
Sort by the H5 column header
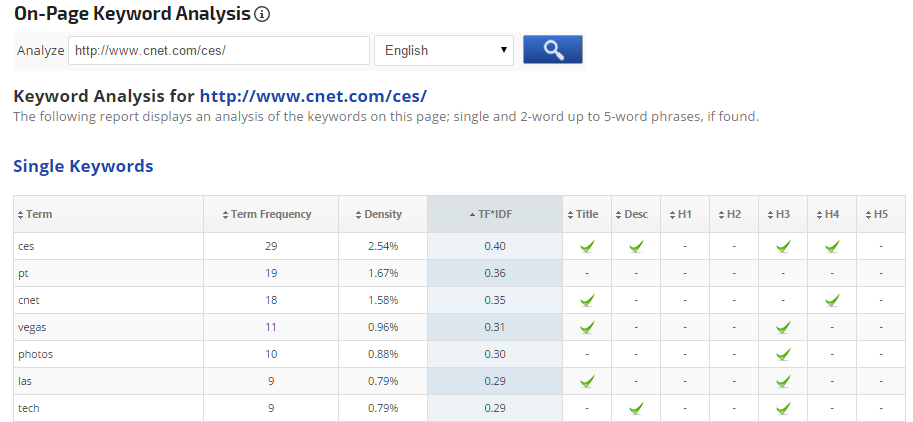[880, 214]
